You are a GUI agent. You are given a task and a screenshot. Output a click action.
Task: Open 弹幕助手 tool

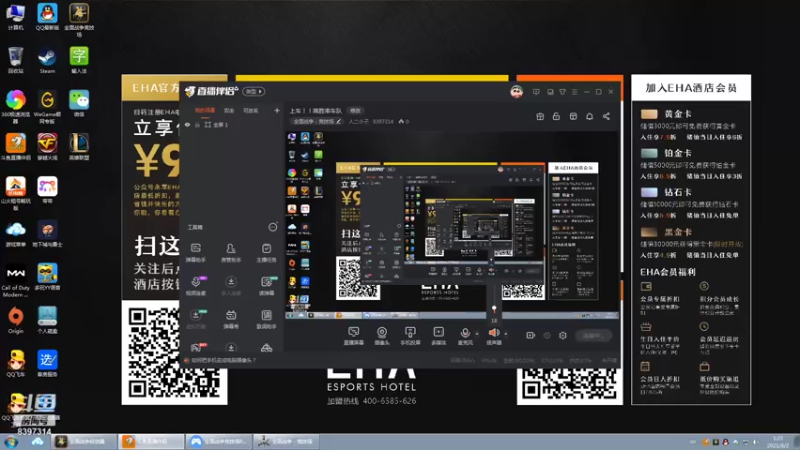196,253
